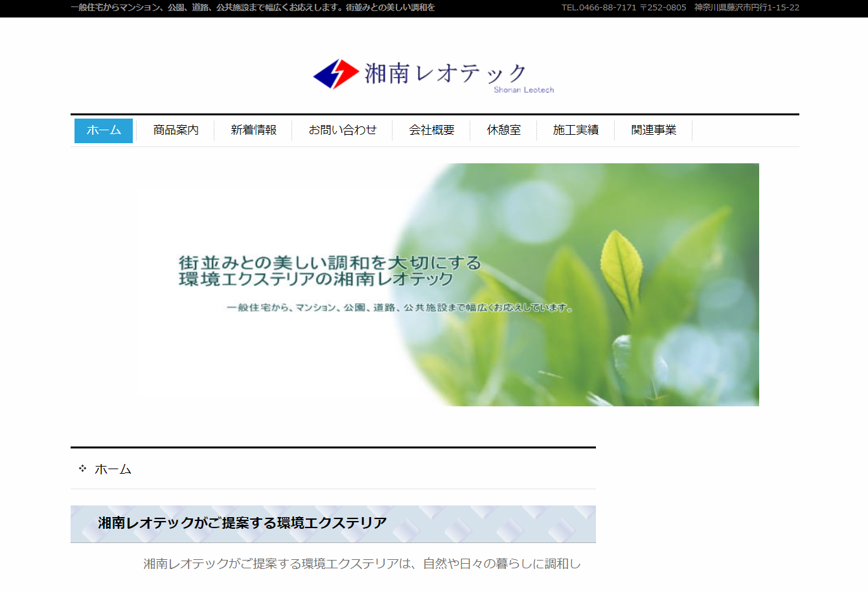Click the Shonan Leotech English subtitle
Screen dimensions: 868x591
point(523,90)
